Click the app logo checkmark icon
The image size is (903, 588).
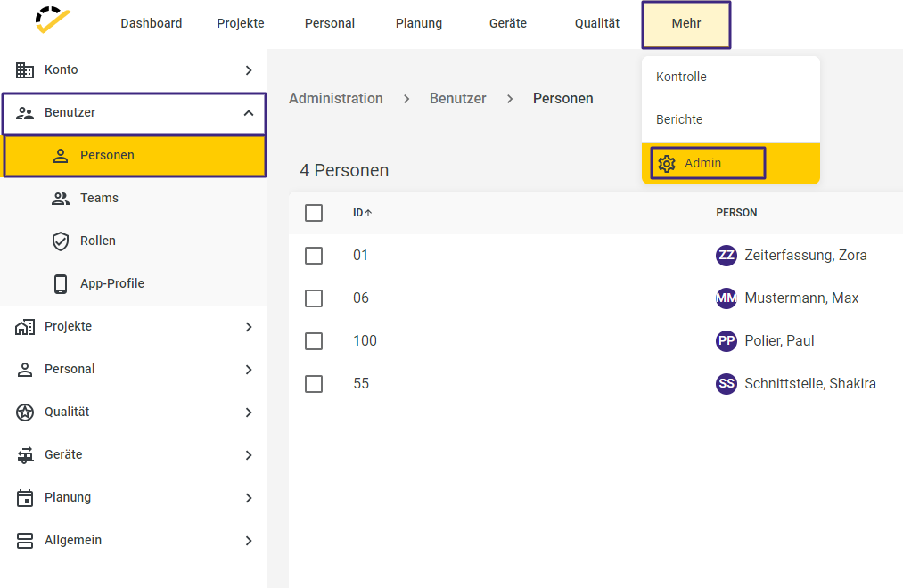pos(52,20)
